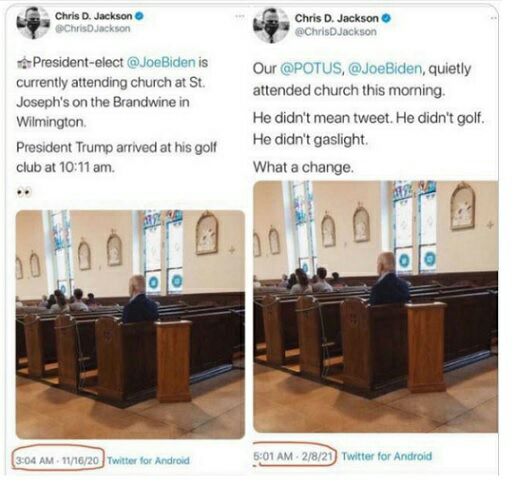Open the right tweet's three-dot menu
Viewport: 516px width, 485px height.
pyautogui.click(x=494, y=18)
